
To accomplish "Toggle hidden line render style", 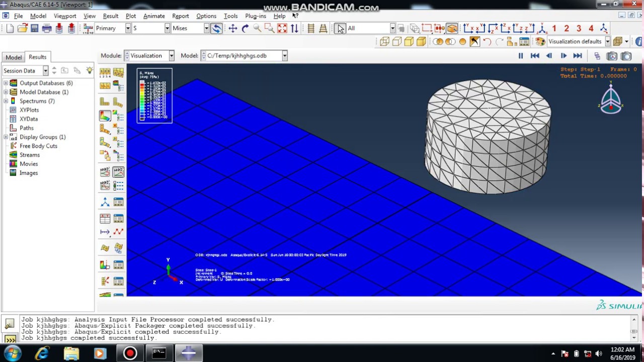I will [x=396, y=42].
